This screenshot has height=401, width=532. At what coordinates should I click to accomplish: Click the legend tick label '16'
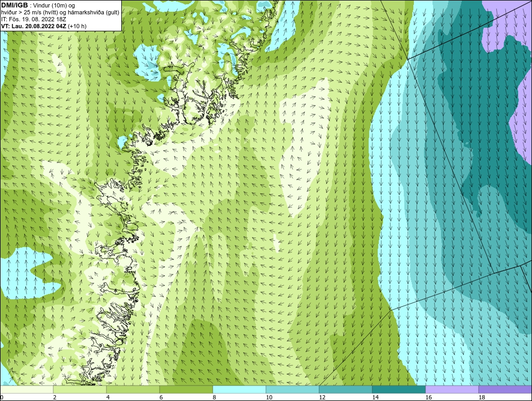coord(428,397)
